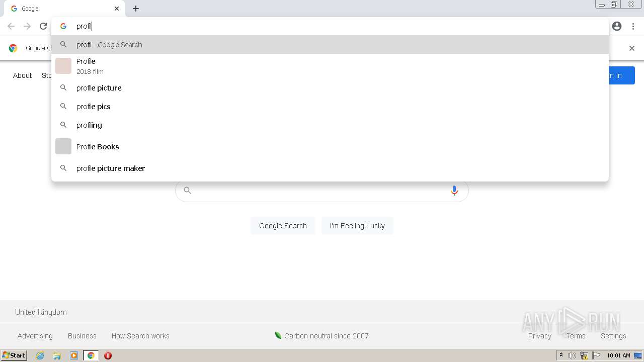Image resolution: width=644 pixels, height=362 pixels.
Task: Click the forward navigation arrow
Action: [27, 26]
